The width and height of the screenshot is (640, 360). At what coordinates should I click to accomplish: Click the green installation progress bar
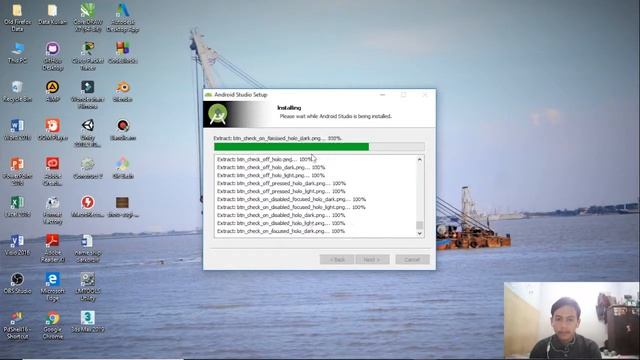pos(319,147)
